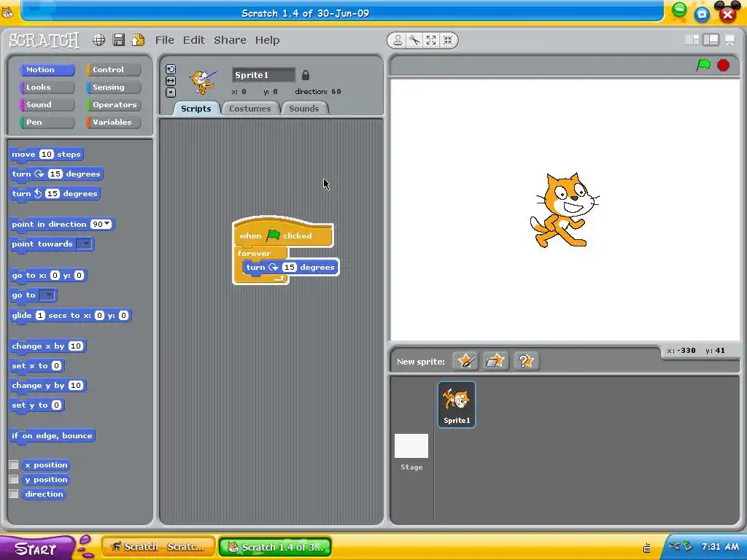This screenshot has height=560, width=747.
Task: Set rotation style to don't rotate
Action: coord(171,93)
